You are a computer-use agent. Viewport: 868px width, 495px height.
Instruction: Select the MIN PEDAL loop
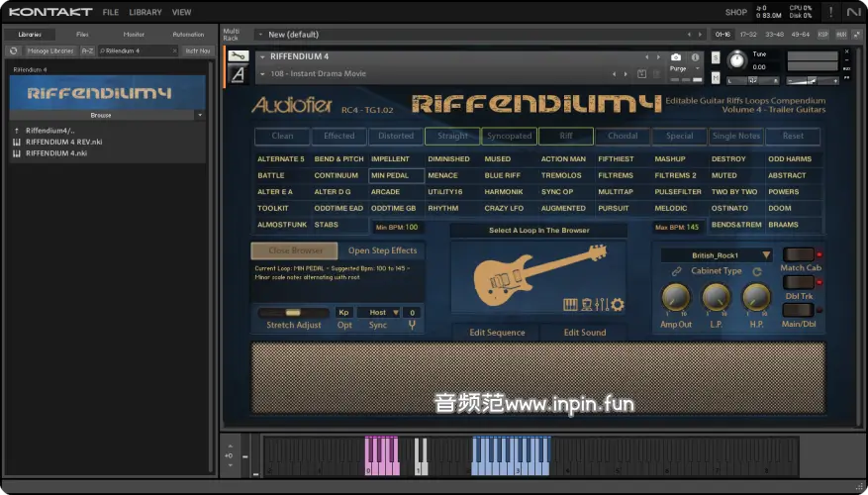point(396,175)
